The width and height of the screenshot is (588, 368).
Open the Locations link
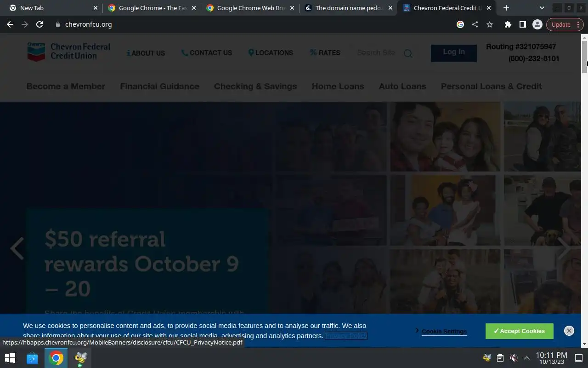point(271,53)
